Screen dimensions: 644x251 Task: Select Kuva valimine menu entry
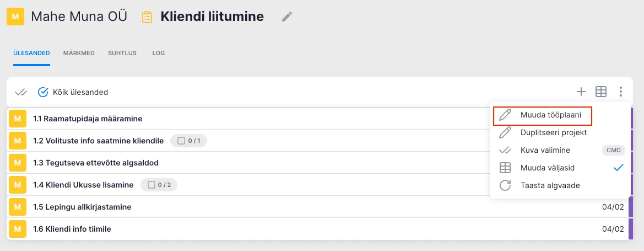tap(545, 150)
